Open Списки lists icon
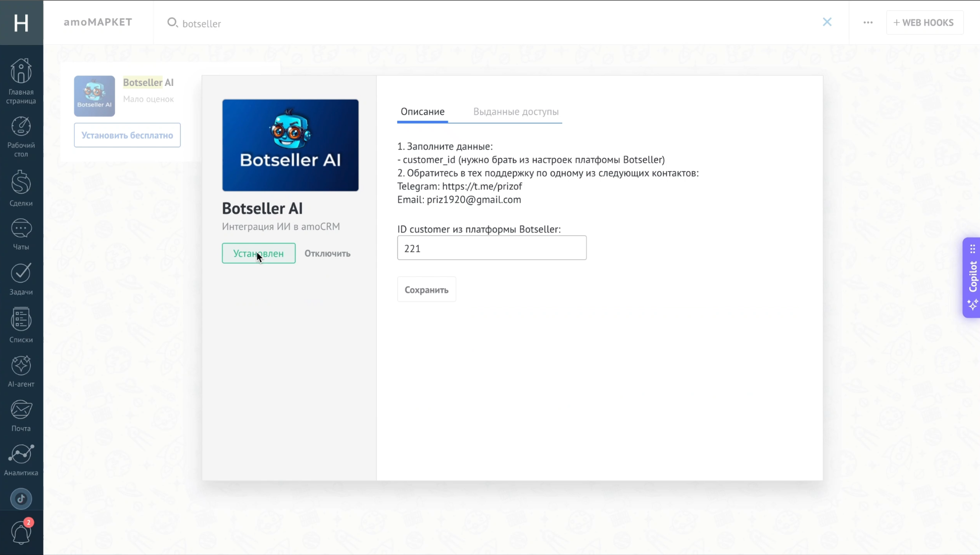 pos(21,325)
